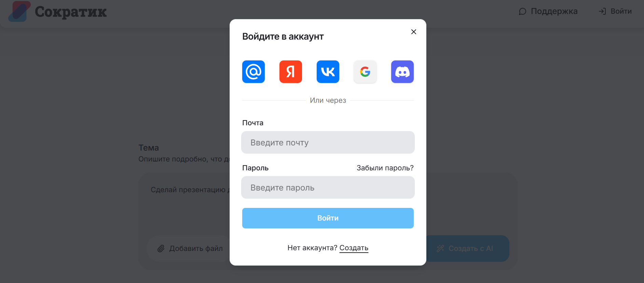Focus the Пароль password field
Image resolution: width=644 pixels, height=283 pixels.
click(328, 187)
